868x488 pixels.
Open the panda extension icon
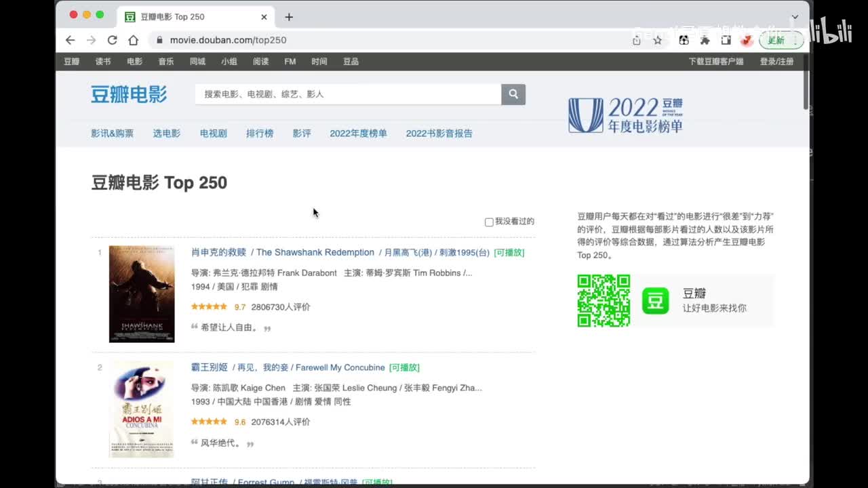tap(684, 40)
